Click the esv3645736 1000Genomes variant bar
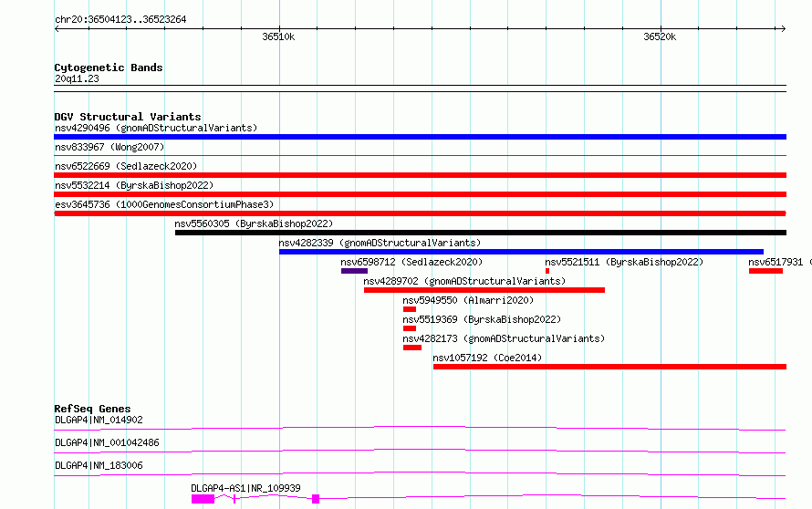 click(420, 213)
